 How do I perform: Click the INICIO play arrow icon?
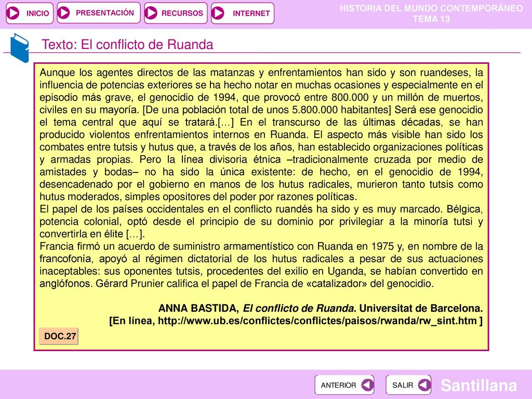pos(13,13)
